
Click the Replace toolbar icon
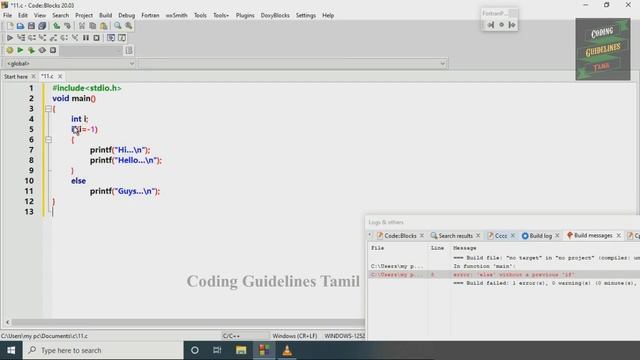pyautogui.click(x=129, y=26)
